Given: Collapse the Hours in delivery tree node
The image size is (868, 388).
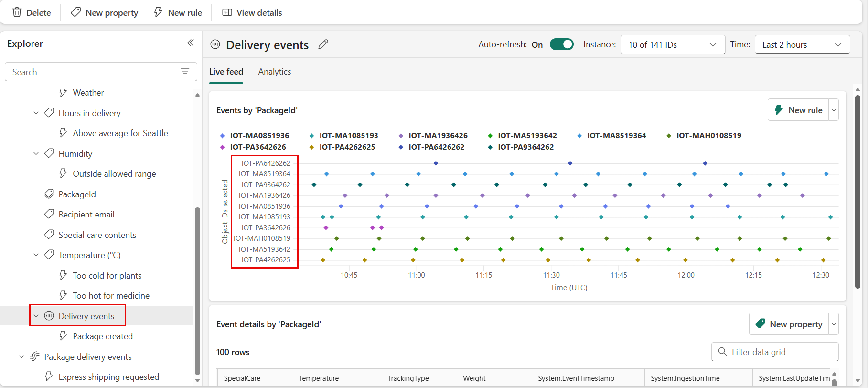Looking at the screenshot, I should (x=36, y=113).
